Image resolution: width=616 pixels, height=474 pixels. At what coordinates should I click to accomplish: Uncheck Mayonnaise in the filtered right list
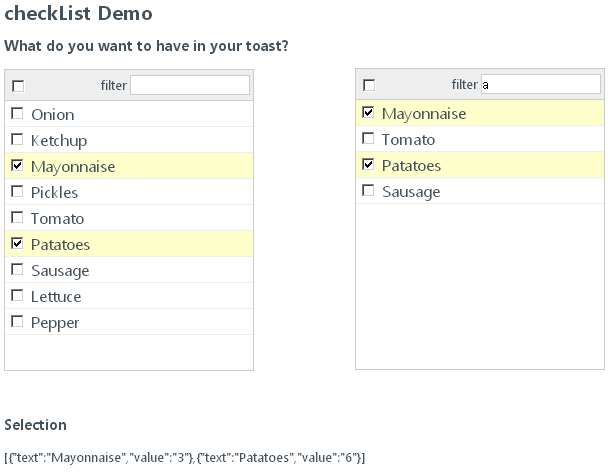click(368, 112)
